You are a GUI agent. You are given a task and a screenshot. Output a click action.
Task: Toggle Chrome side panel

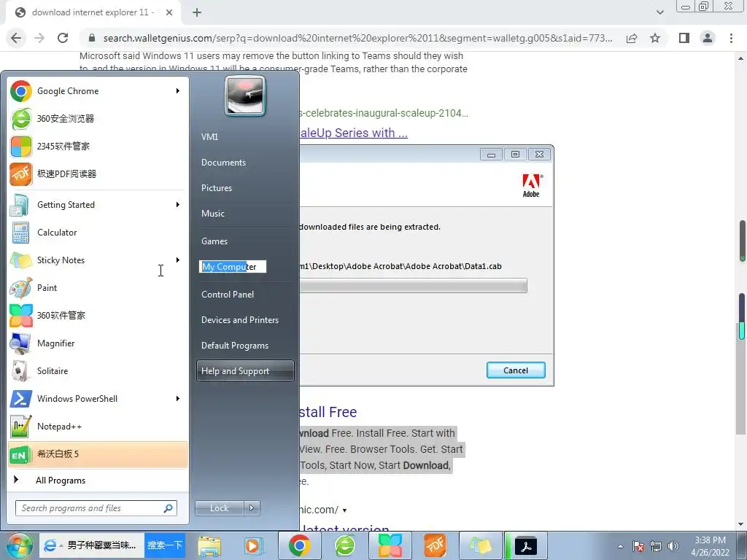[x=684, y=38]
